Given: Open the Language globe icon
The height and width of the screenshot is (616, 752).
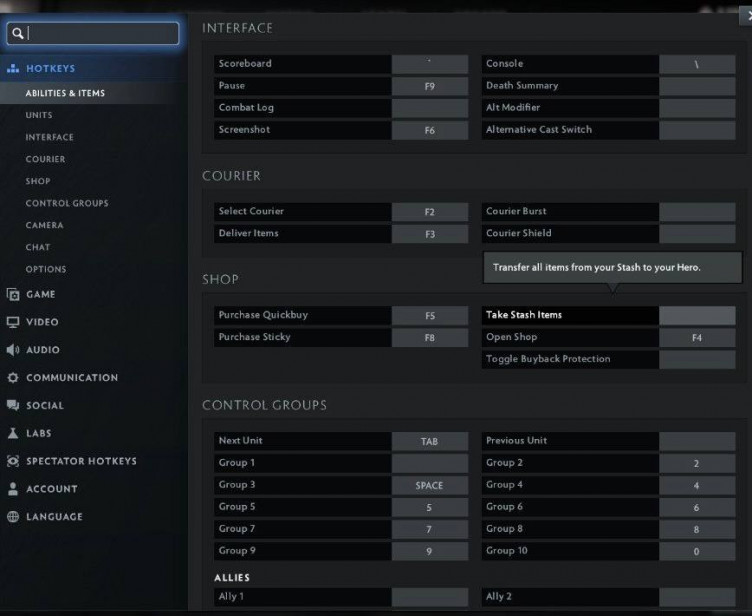Looking at the screenshot, I should pos(13,517).
